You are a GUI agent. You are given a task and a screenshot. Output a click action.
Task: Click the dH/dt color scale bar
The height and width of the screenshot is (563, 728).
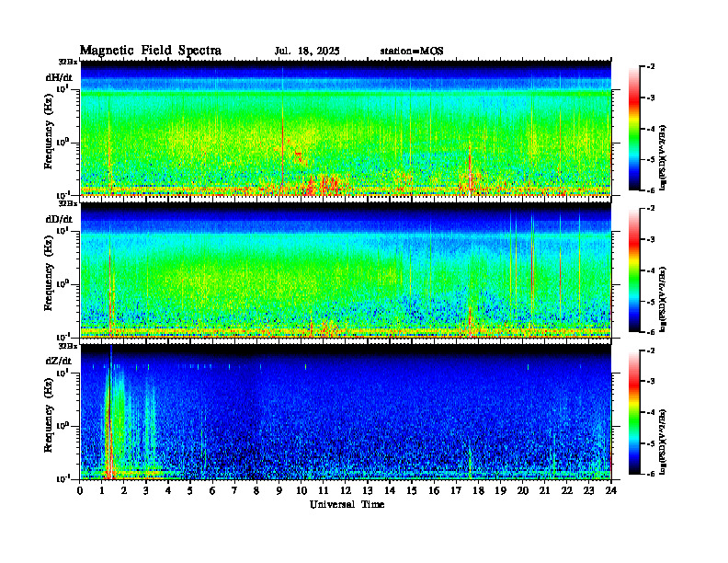coord(634,129)
